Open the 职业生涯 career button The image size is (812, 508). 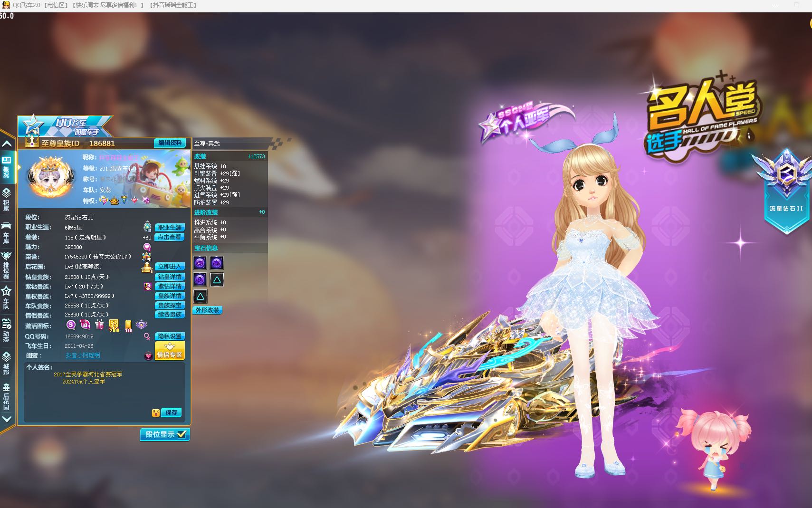point(170,227)
